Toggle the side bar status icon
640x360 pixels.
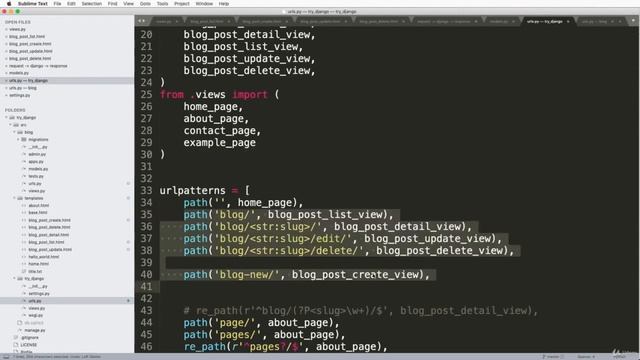(x=6, y=357)
